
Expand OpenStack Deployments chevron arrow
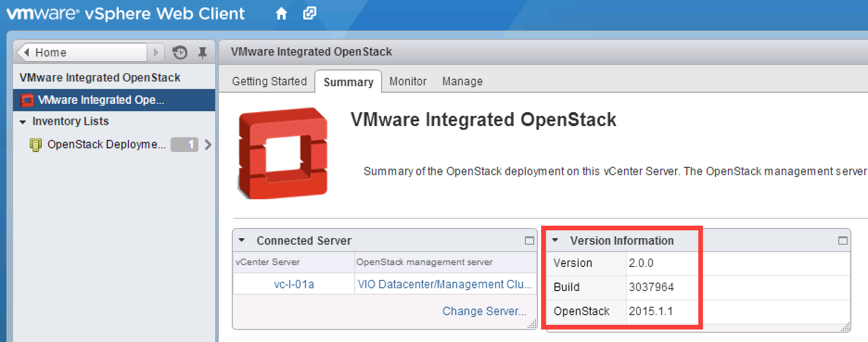pos(208,145)
